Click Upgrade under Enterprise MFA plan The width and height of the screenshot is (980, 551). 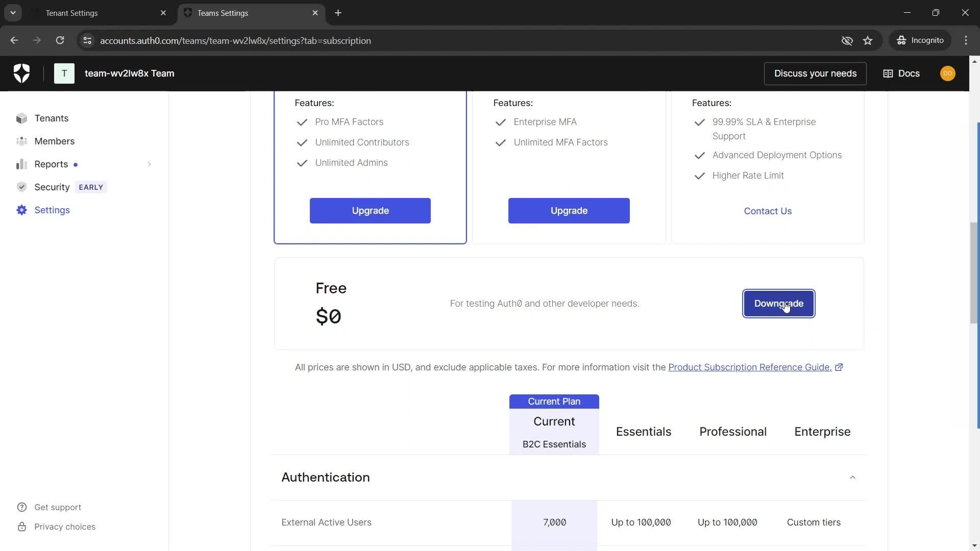[x=569, y=211]
